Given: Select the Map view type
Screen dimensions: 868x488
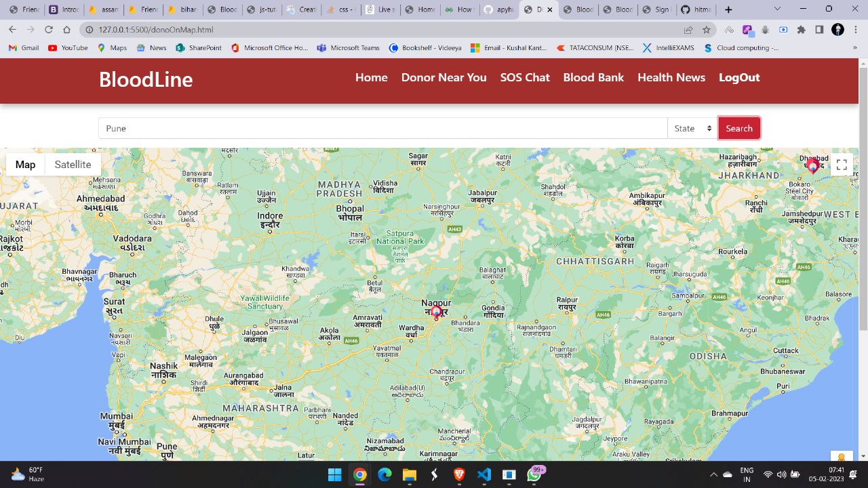Looking at the screenshot, I should click(25, 165).
